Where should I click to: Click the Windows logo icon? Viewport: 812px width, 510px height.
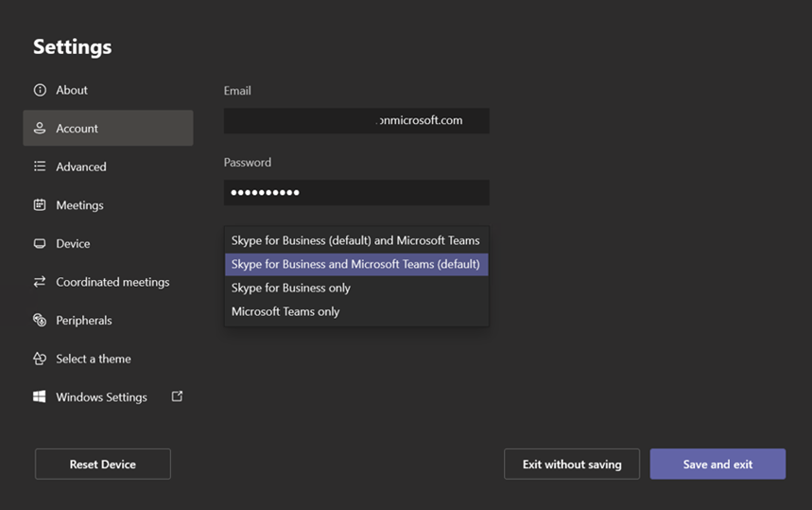pos(40,397)
